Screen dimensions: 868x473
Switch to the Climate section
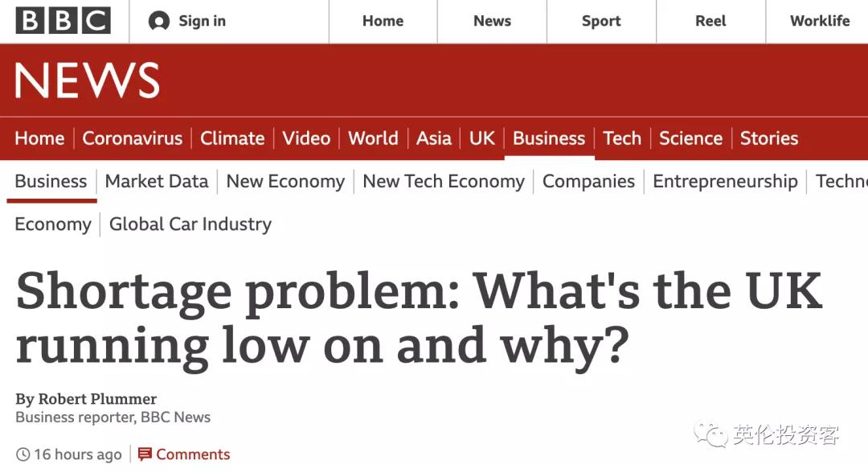click(x=232, y=138)
